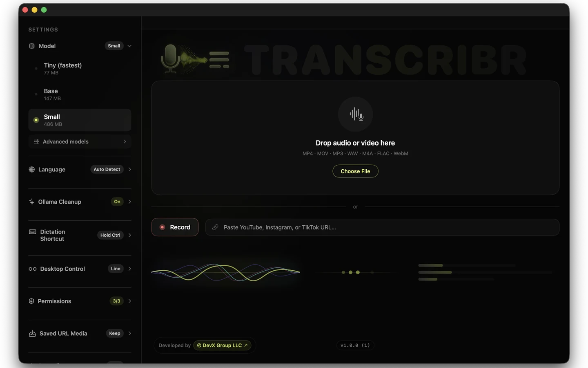This screenshot has width=588, height=368.
Task: Click the Small model badge
Action: (114, 46)
